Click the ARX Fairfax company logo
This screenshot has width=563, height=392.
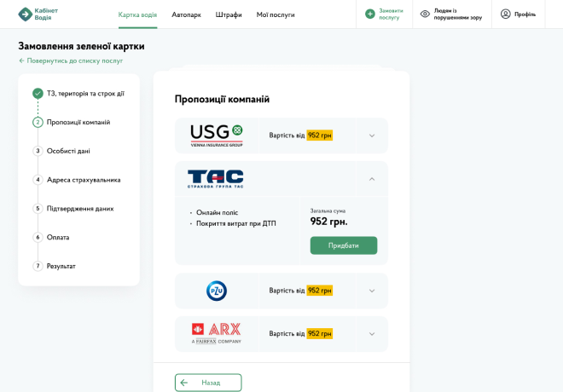[217, 333]
